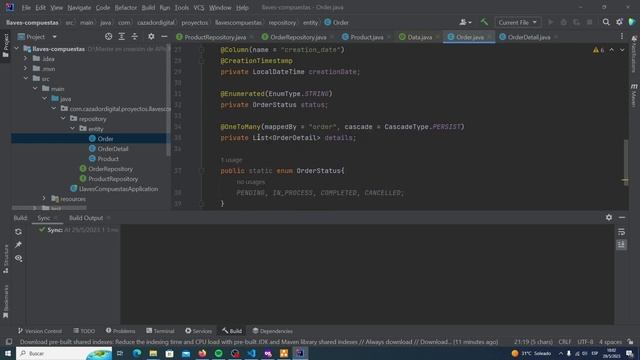Click the Reload sync icon in Build panel
Viewport: 640px width, 360px height.
[18, 232]
